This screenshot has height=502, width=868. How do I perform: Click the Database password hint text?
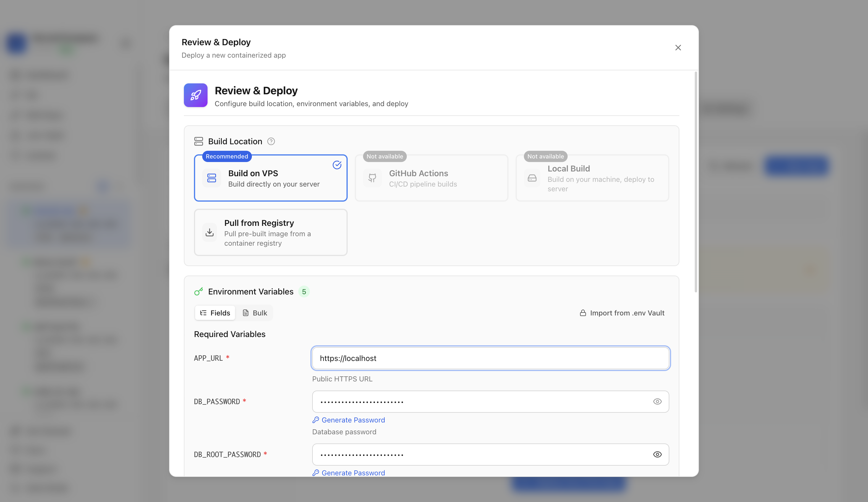[344, 432]
